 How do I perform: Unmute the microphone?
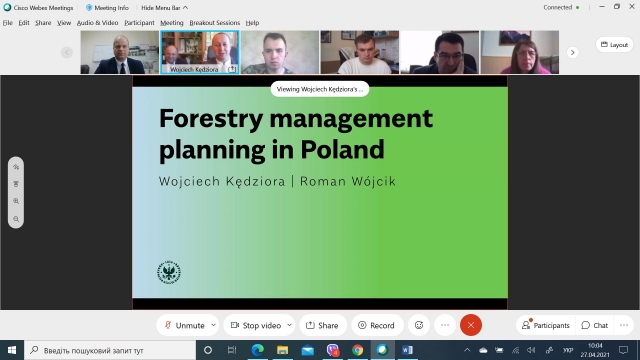[x=184, y=325]
